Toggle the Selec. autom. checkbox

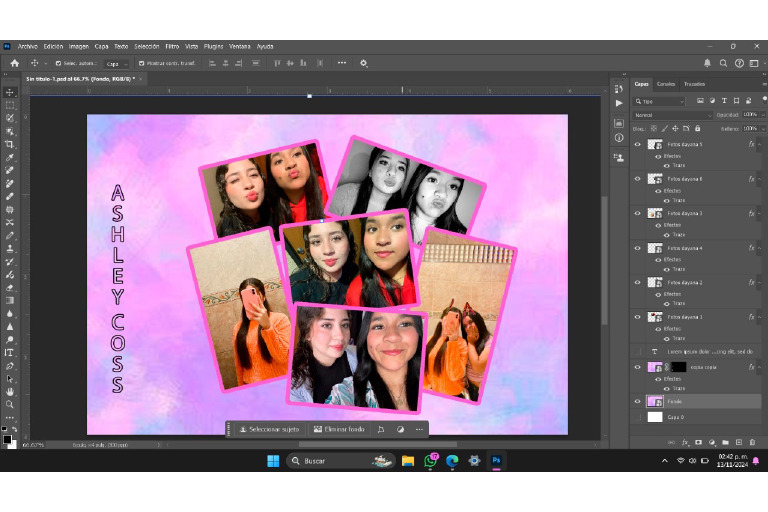(x=58, y=63)
